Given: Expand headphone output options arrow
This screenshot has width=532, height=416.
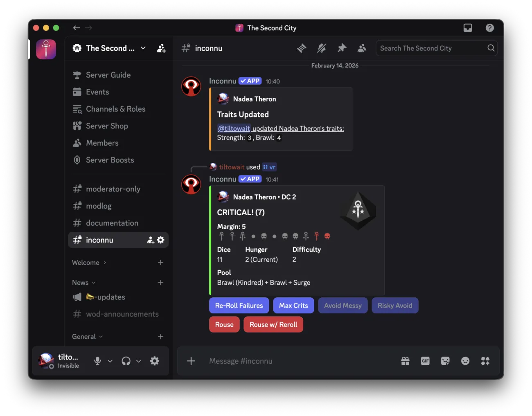Looking at the screenshot, I should click(x=139, y=361).
